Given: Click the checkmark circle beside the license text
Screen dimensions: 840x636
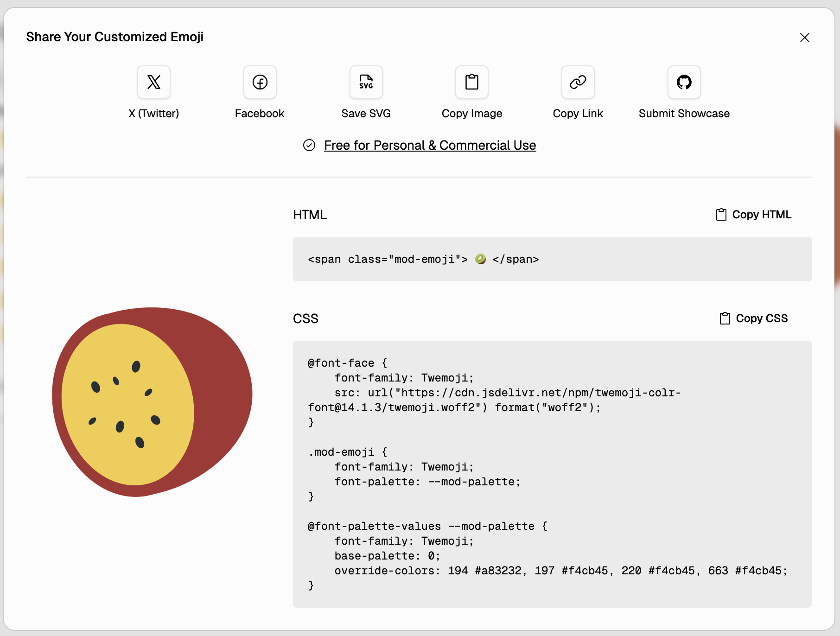Looking at the screenshot, I should pos(309,145).
